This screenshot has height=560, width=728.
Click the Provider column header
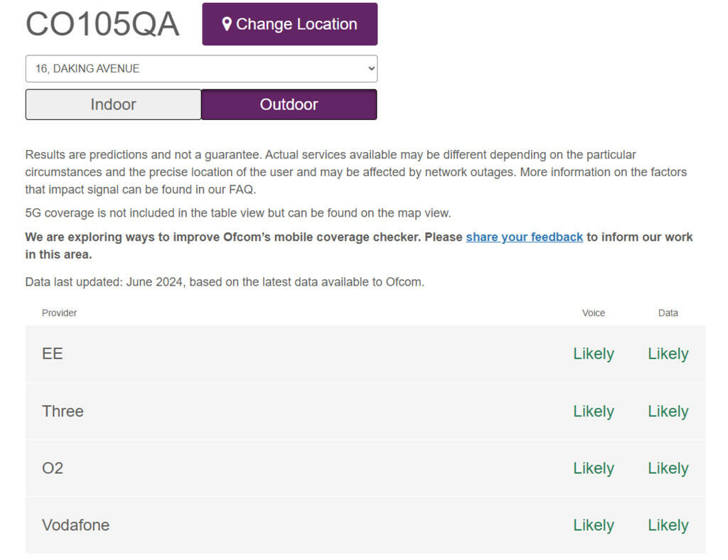[x=59, y=313]
